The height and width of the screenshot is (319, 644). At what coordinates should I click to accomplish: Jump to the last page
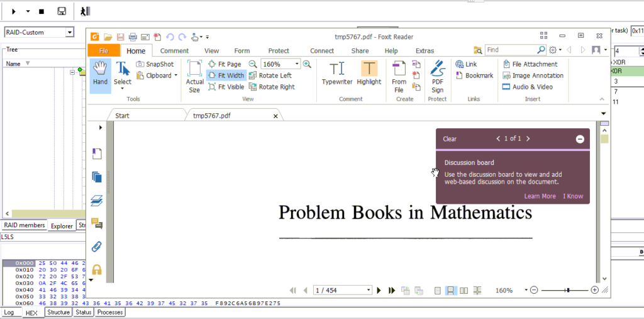[392, 291]
